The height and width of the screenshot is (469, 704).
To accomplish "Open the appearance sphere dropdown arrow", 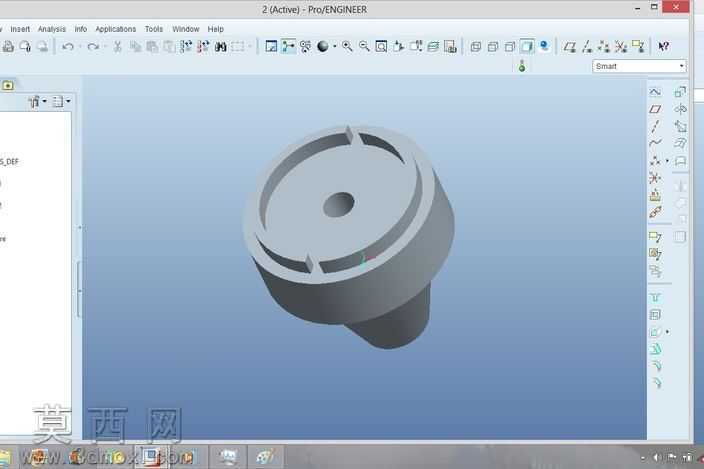I will point(334,47).
